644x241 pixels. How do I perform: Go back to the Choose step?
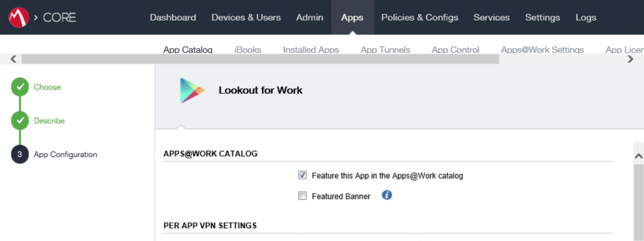[x=47, y=87]
